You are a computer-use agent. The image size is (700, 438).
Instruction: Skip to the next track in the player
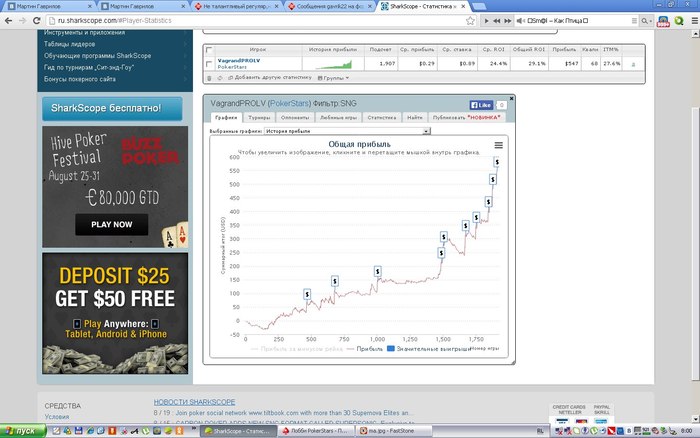(x=508, y=21)
